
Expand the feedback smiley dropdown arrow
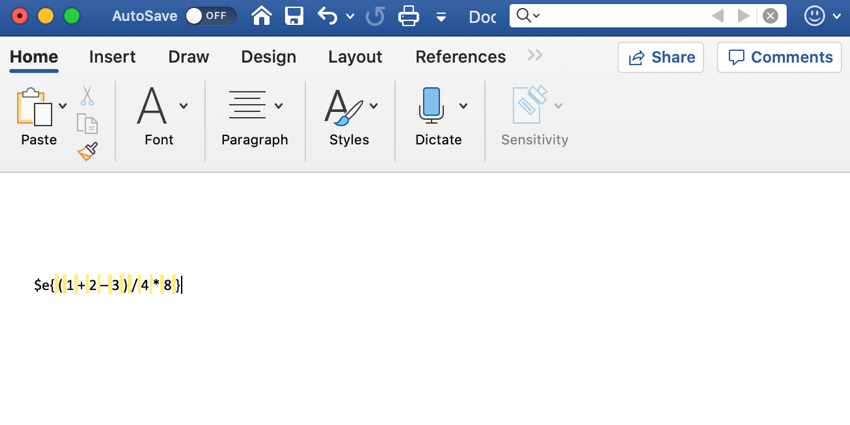point(836,17)
